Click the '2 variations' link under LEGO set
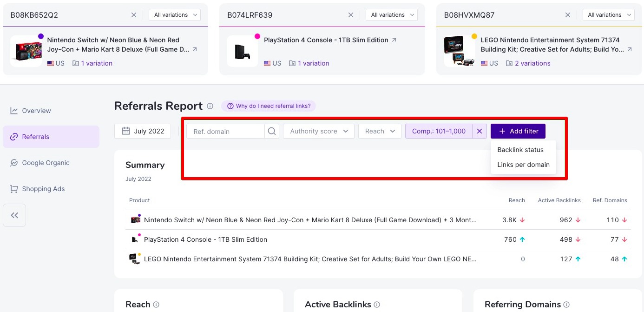644x312 pixels. (x=532, y=63)
